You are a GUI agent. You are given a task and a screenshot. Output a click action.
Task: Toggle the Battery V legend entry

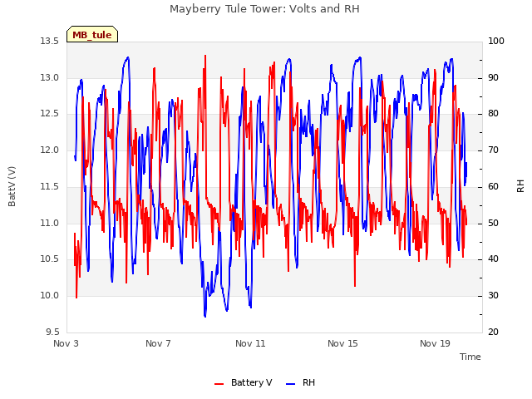243,382
